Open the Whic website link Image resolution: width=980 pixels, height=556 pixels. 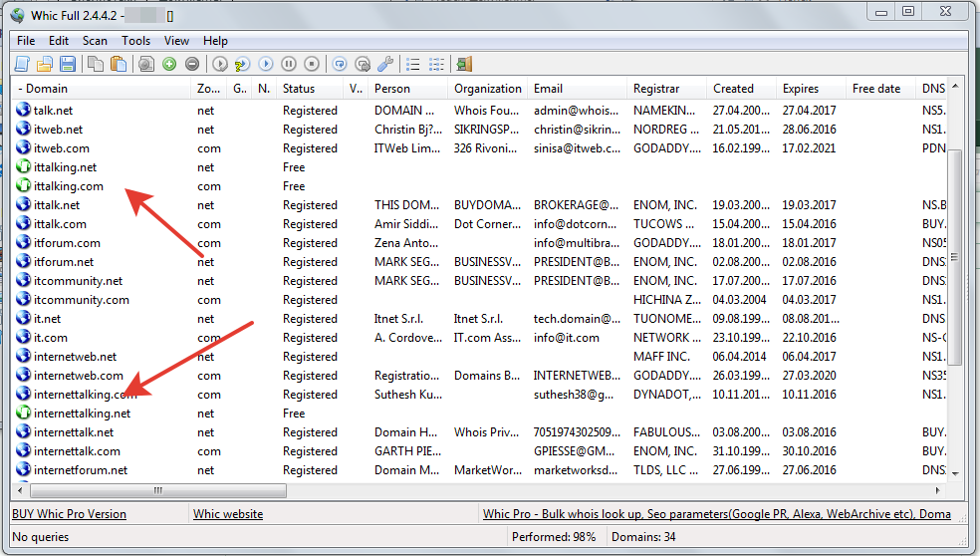coord(227,514)
